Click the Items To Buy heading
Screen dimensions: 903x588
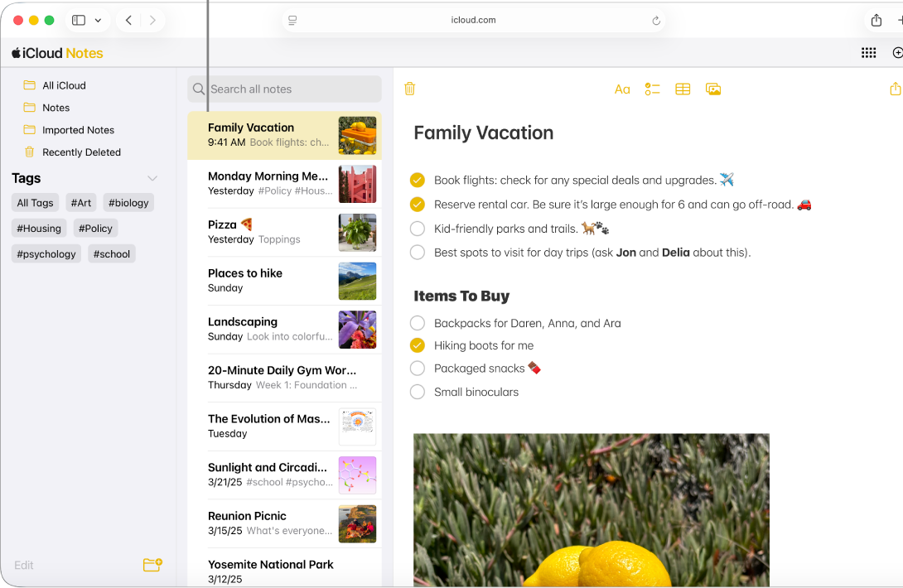[x=461, y=296]
